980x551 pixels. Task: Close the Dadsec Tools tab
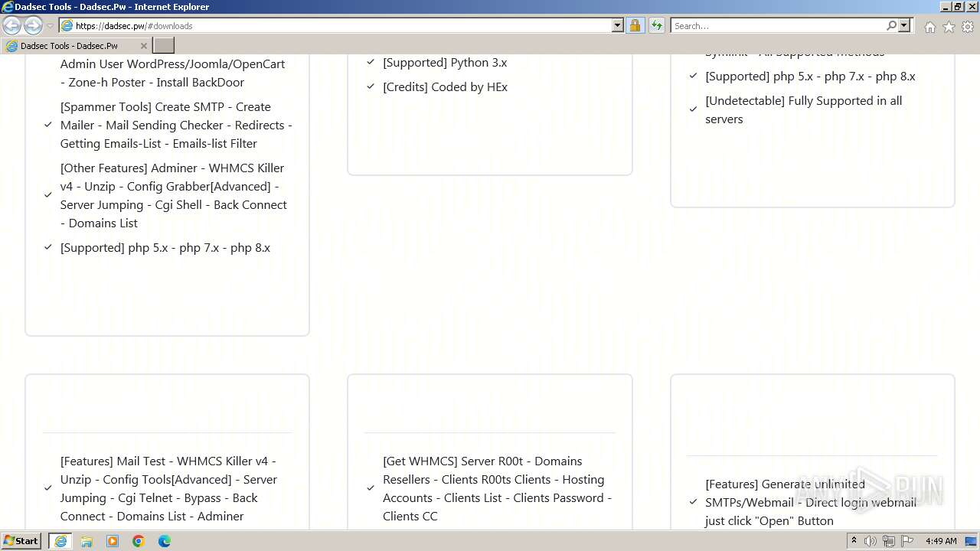(143, 46)
